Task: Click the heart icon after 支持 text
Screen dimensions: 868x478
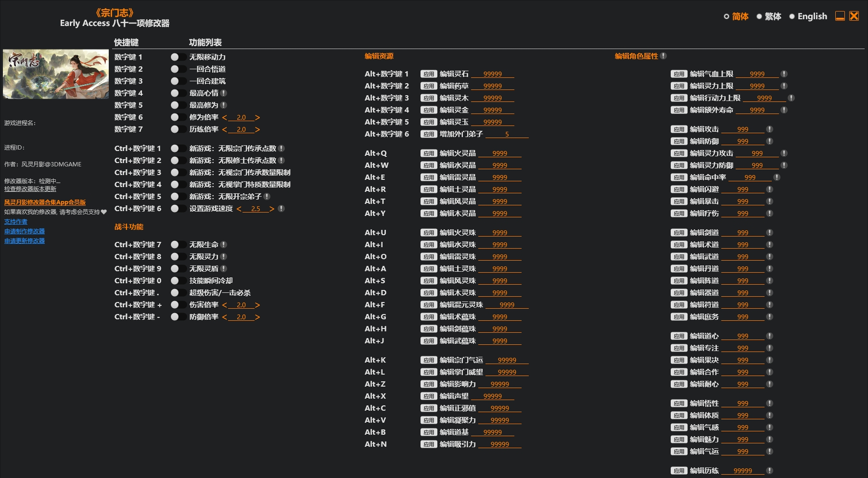Action: pos(104,212)
